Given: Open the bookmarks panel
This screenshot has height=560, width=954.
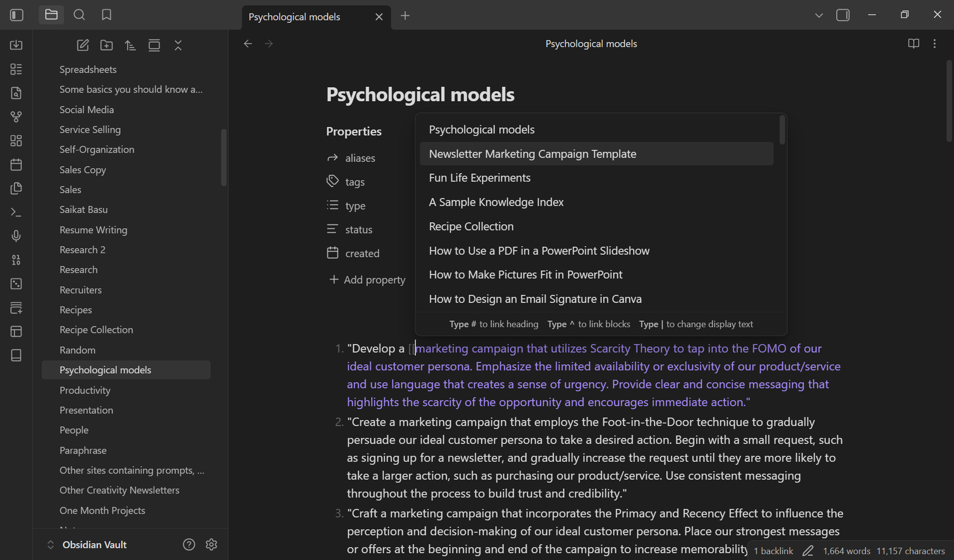Looking at the screenshot, I should coord(106,15).
